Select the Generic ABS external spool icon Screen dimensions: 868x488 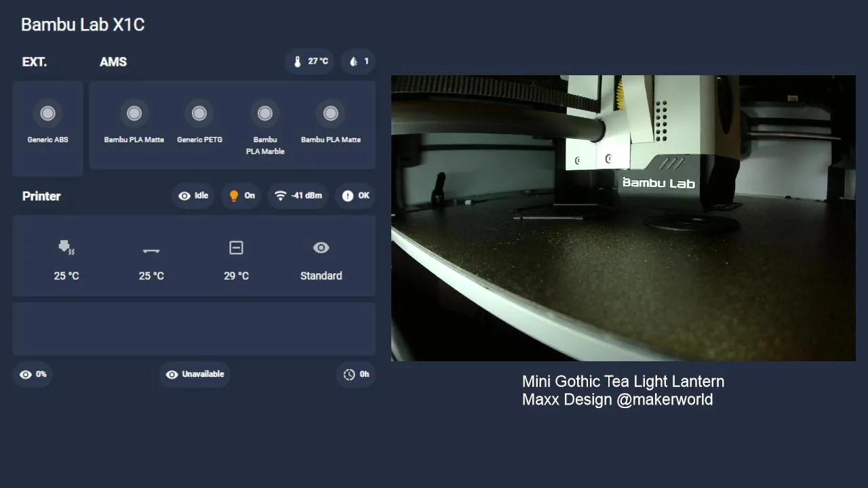click(47, 113)
